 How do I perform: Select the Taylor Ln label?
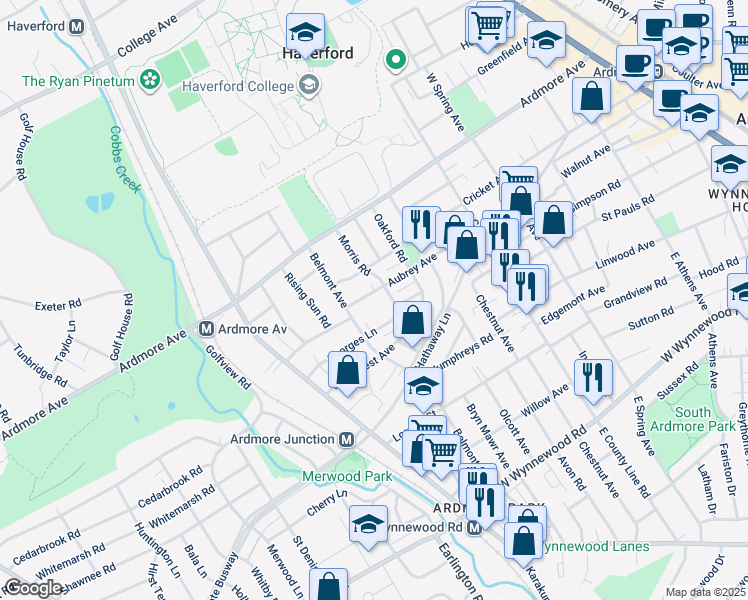click(x=65, y=341)
